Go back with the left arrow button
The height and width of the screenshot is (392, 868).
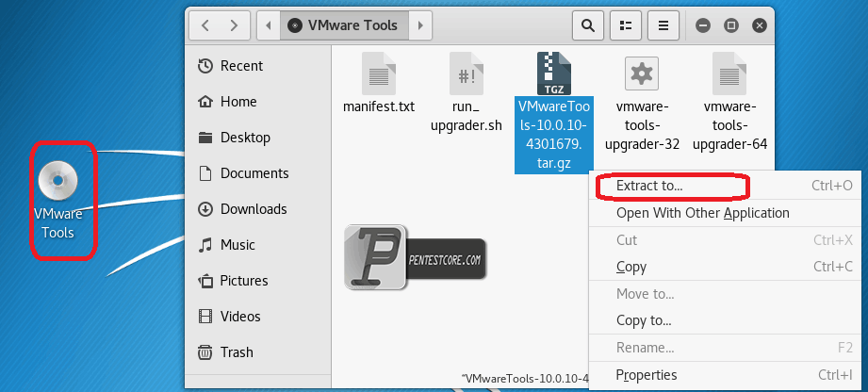click(205, 25)
